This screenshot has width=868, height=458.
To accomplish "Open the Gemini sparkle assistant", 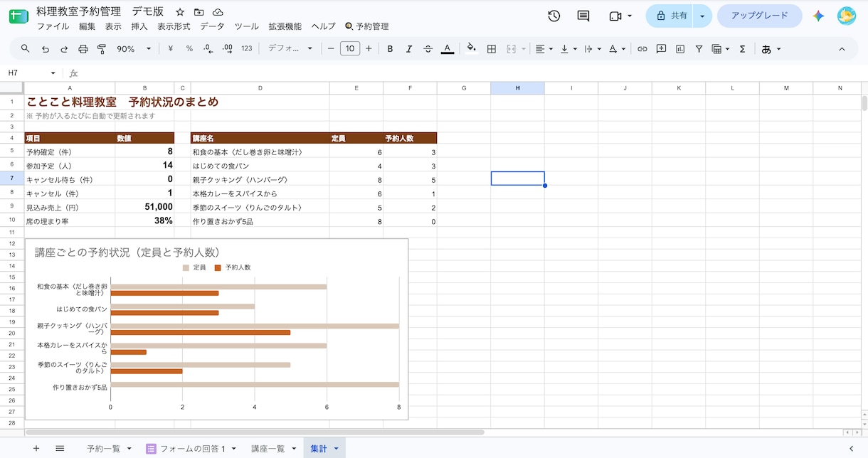I will tap(818, 16).
